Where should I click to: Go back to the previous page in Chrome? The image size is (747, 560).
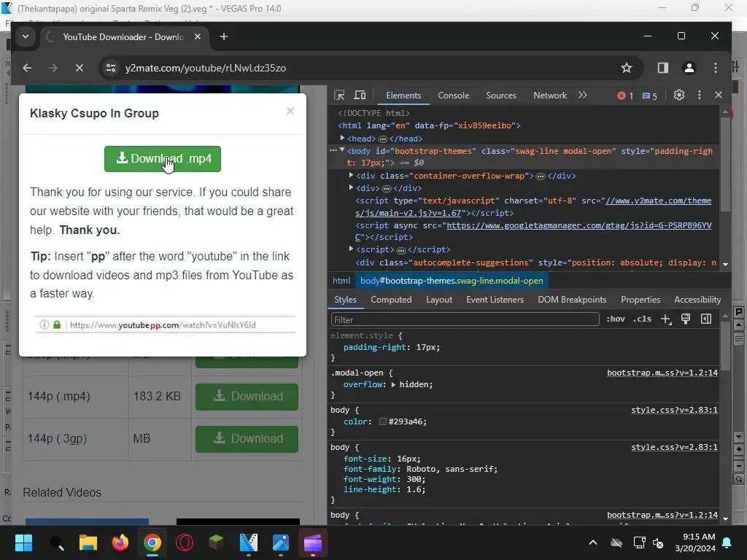tap(27, 68)
